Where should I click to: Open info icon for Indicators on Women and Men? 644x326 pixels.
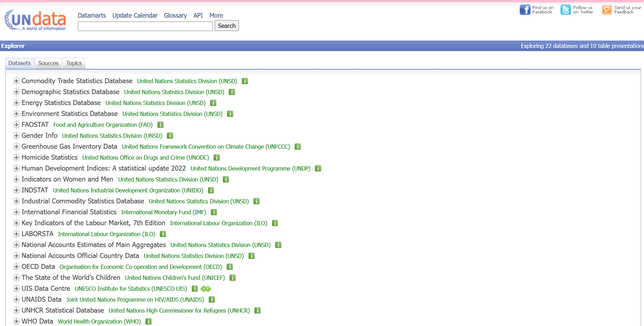coord(226,179)
